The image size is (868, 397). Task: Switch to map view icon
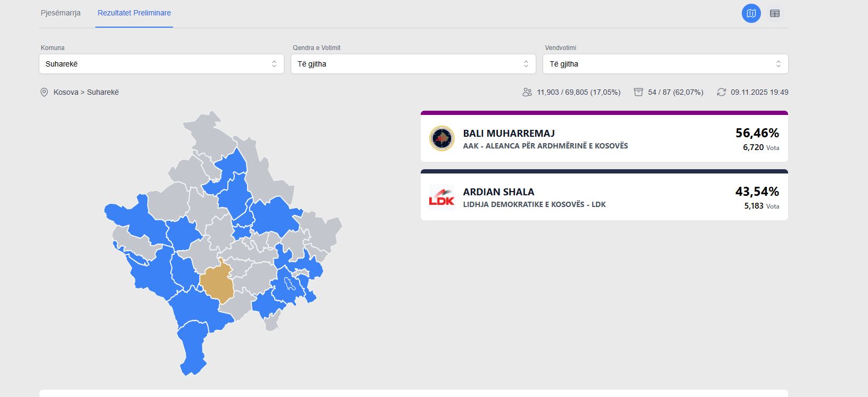point(751,13)
